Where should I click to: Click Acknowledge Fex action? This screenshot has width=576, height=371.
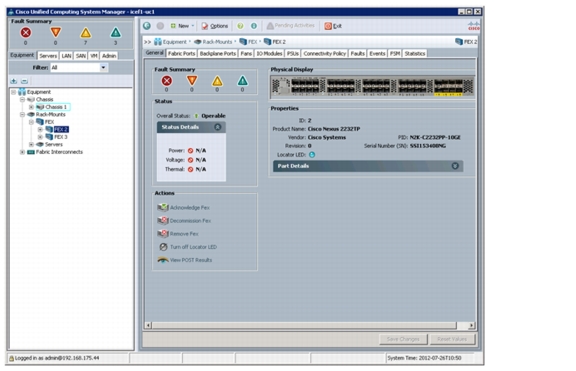(183, 208)
